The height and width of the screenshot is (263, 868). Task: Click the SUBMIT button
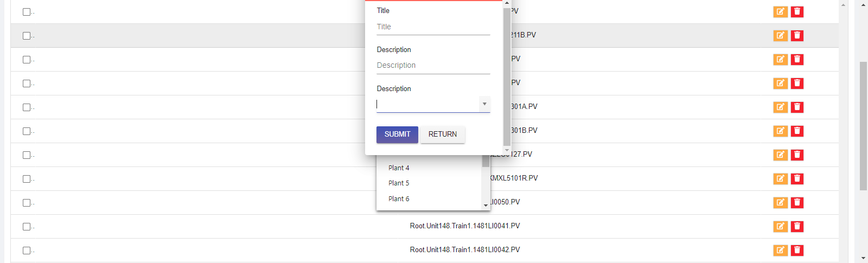coord(397,134)
